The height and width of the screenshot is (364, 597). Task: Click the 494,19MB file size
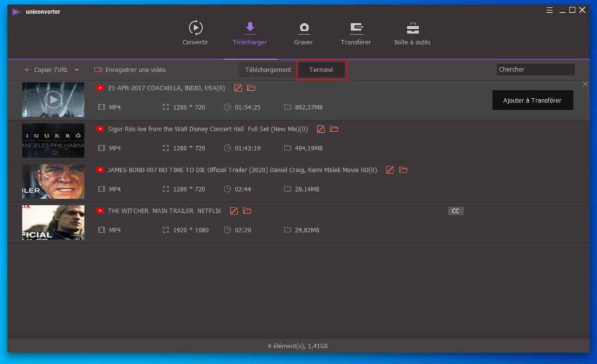point(309,149)
